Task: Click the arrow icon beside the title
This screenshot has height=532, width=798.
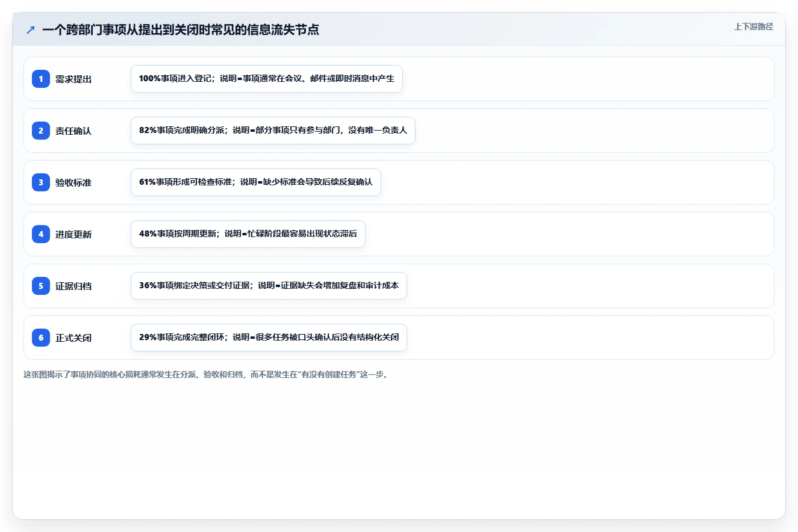Action: pyautogui.click(x=31, y=29)
